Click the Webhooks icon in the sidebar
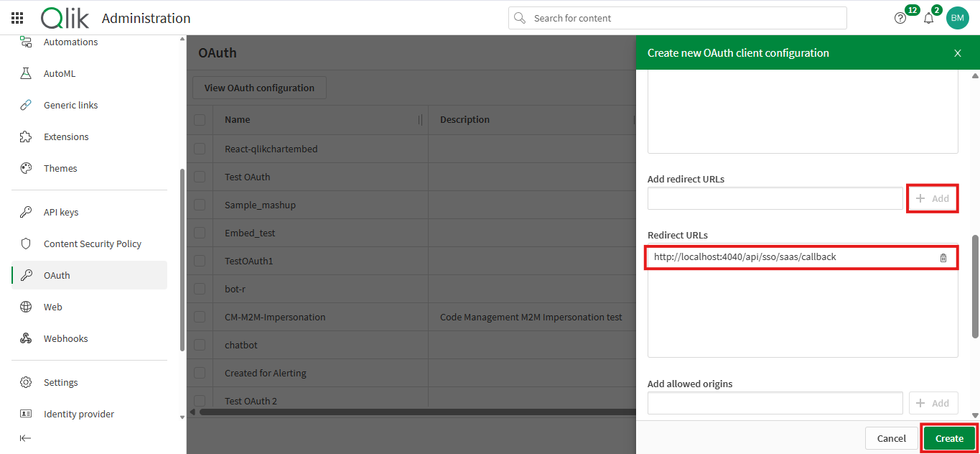This screenshot has height=454, width=980. coord(26,338)
